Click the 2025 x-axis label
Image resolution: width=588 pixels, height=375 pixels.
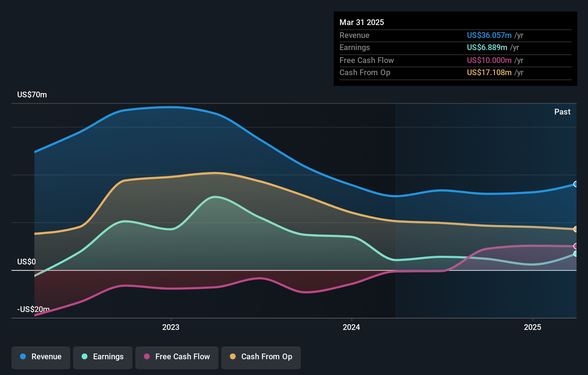[532, 327]
